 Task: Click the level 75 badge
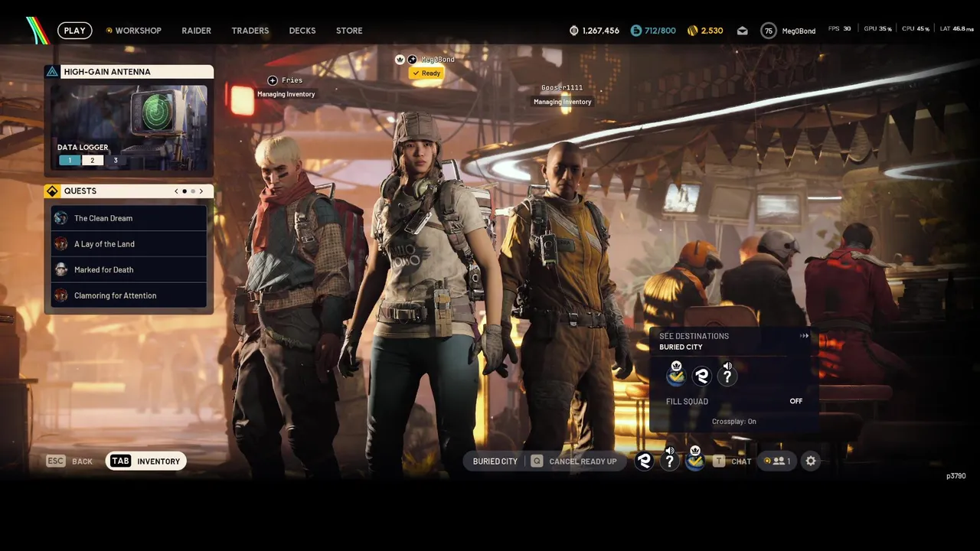pyautogui.click(x=769, y=31)
